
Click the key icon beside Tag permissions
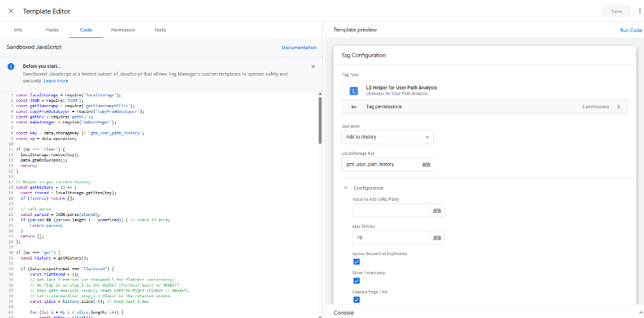click(x=353, y=107)
